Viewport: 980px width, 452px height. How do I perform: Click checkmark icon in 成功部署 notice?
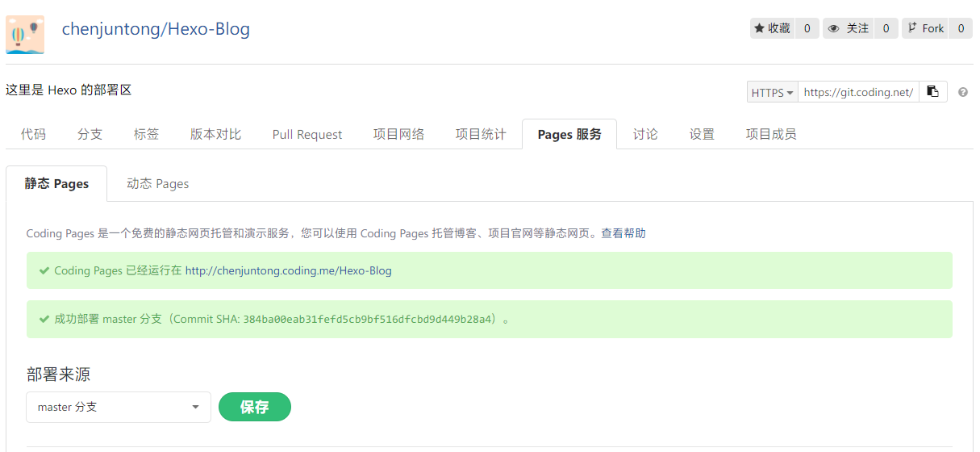(44, 319)
